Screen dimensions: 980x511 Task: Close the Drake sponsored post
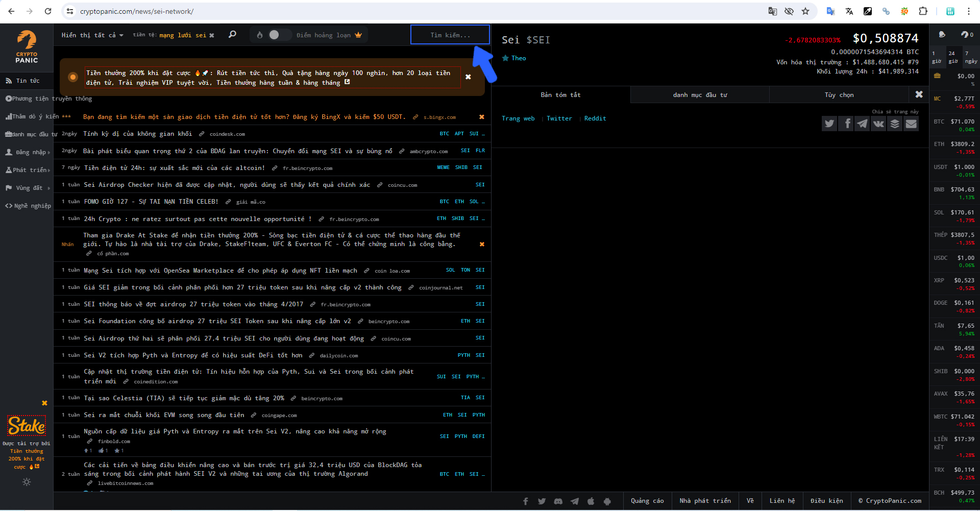(x=482, y=244)
